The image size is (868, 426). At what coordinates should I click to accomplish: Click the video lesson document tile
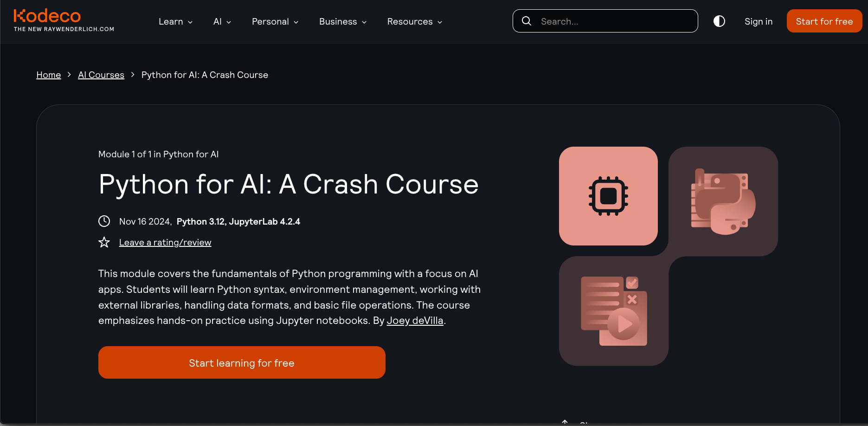point(614,311)
